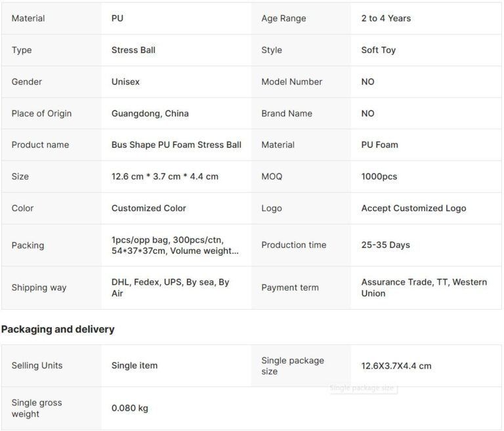
Task: Select the "2 to 4 Years" age range value
Action: click(386, 18)
